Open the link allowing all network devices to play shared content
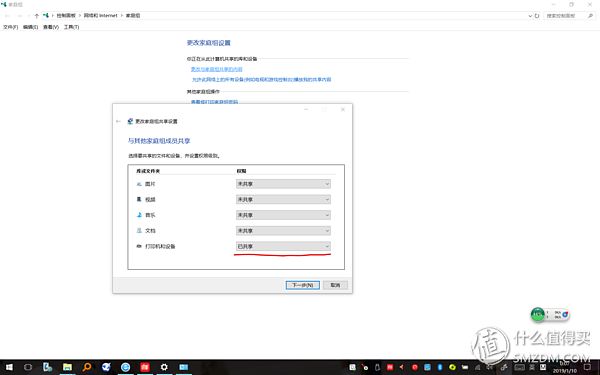Screen dimensions: 600x375 click(x=261, y=80)
